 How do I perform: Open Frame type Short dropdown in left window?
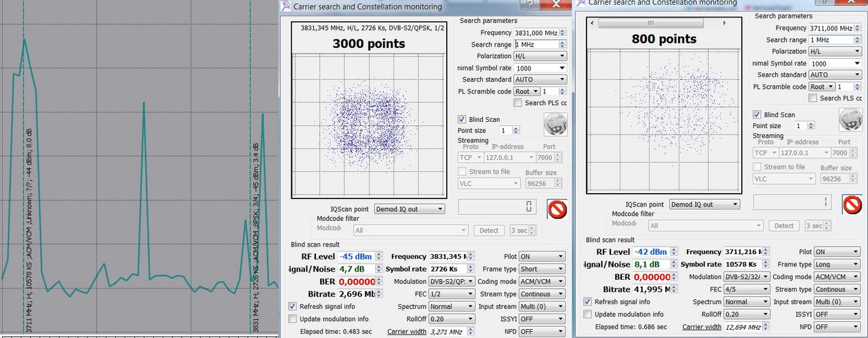[542, 269]
